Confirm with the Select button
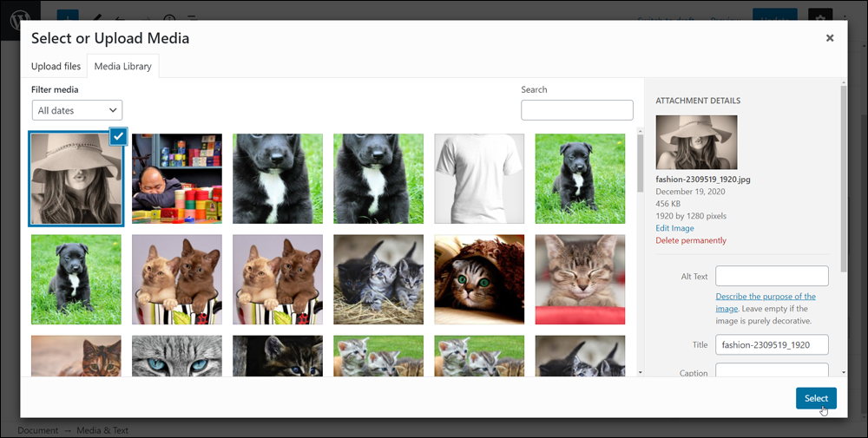 816,398
